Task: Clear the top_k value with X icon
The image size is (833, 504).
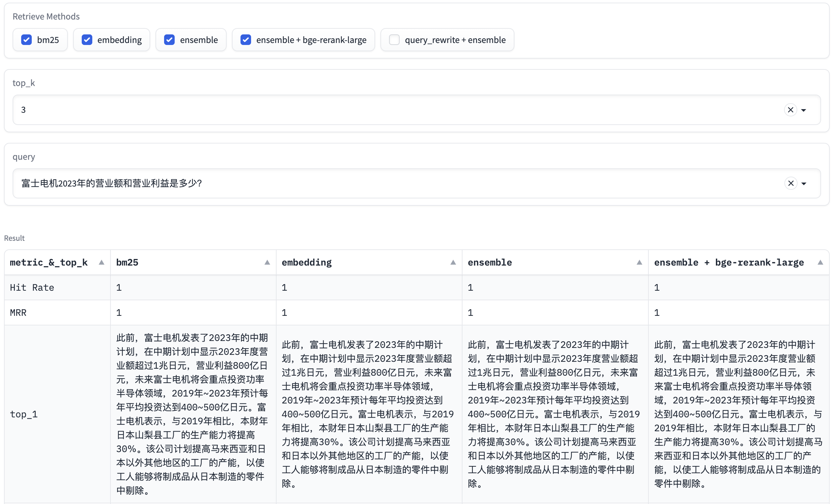Action: pos(790,110)
